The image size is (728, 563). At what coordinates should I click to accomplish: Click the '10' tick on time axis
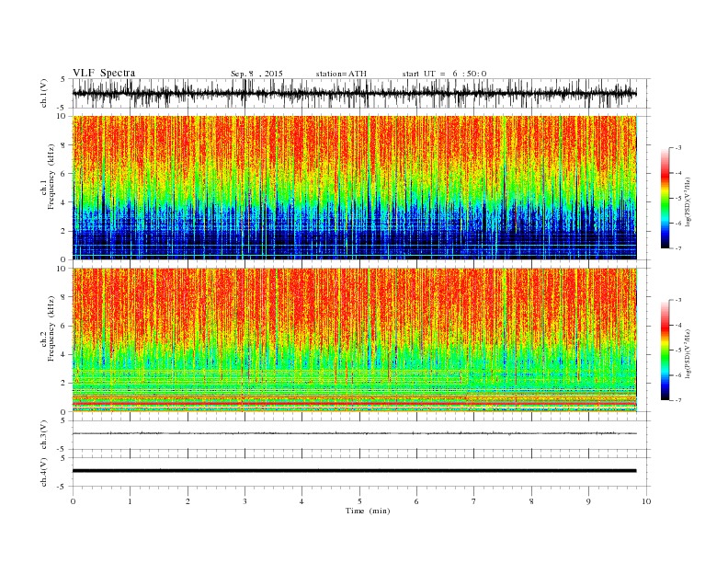point(646,501)
